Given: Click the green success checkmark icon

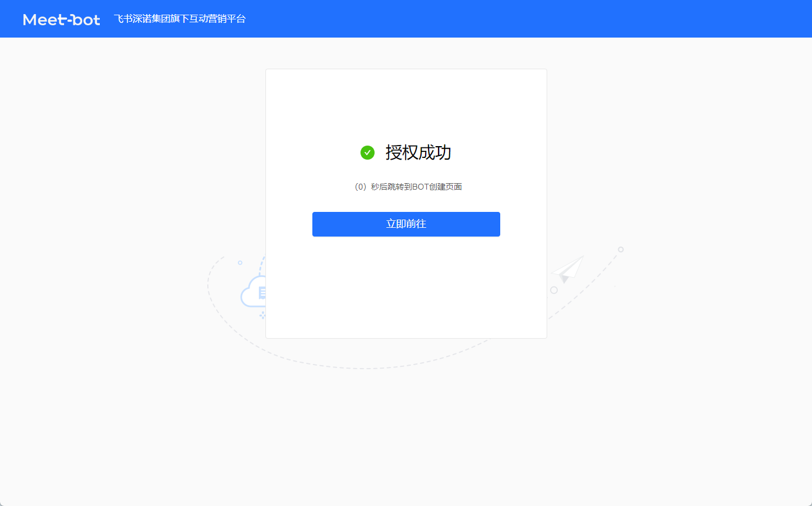Looking at the screenshot, I should [368, 153].
